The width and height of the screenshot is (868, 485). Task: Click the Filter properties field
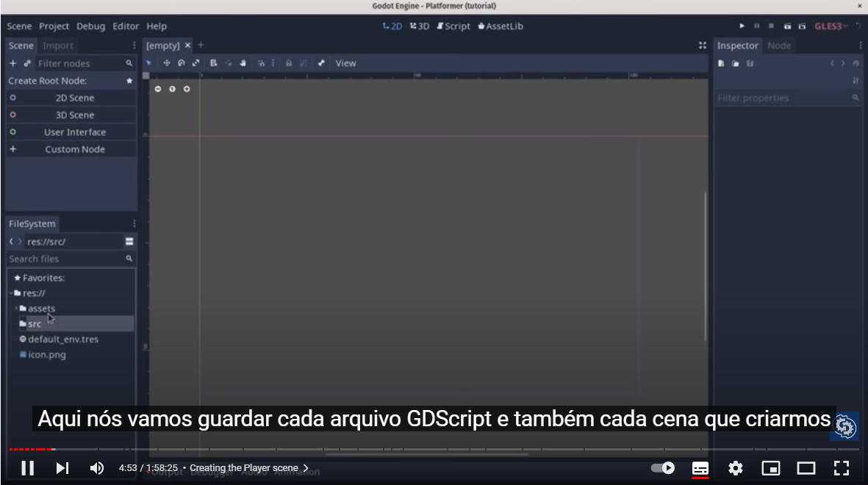tap(788, 98)
